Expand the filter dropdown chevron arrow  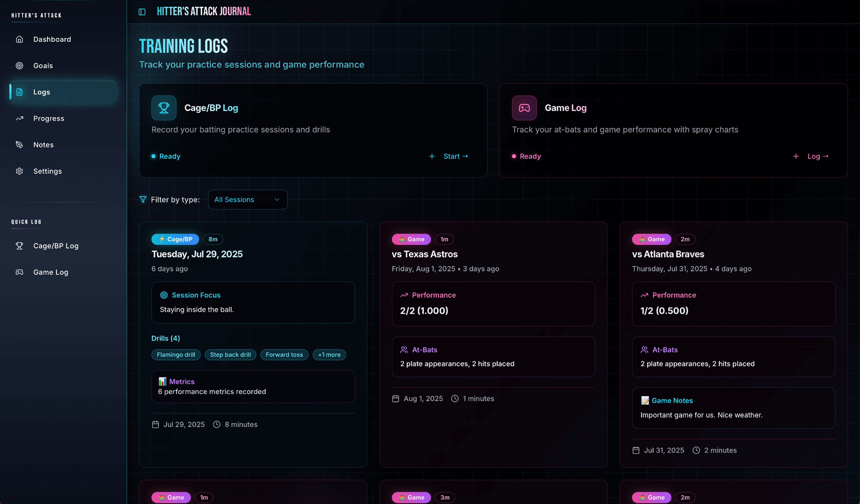coord(277,199)
